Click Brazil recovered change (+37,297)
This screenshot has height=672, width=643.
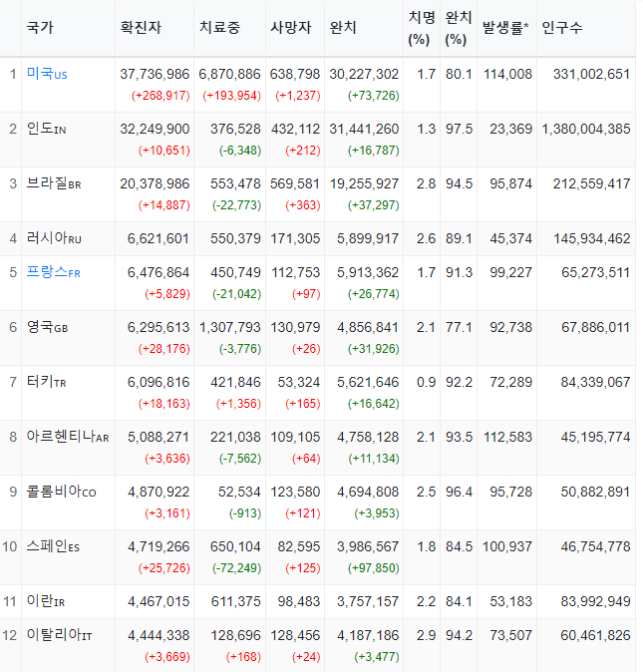374,204
